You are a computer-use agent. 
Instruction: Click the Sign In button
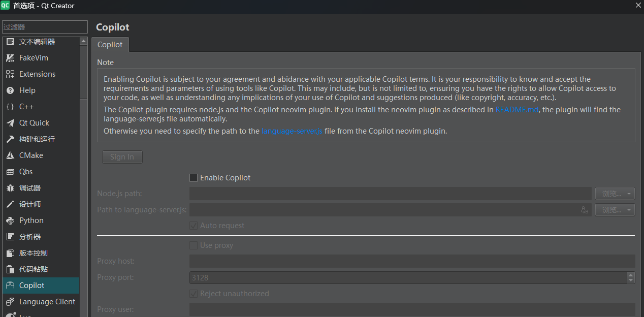point(122,157)
